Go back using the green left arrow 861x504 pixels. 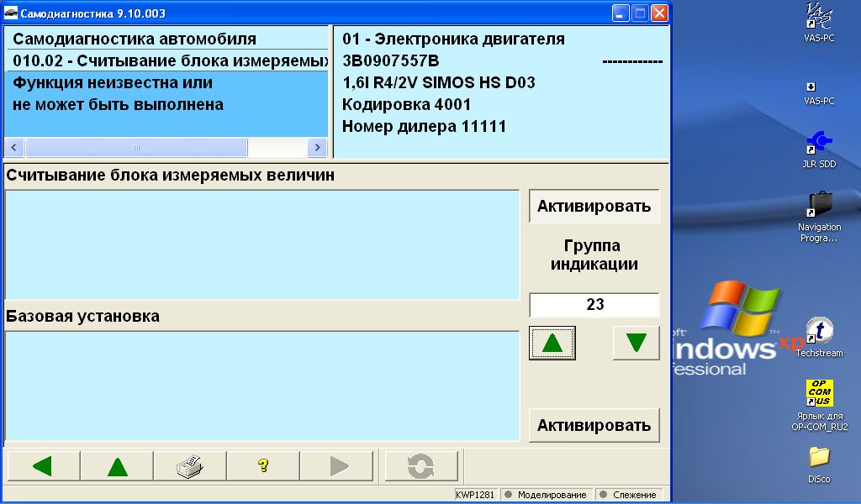click(44, 466)
